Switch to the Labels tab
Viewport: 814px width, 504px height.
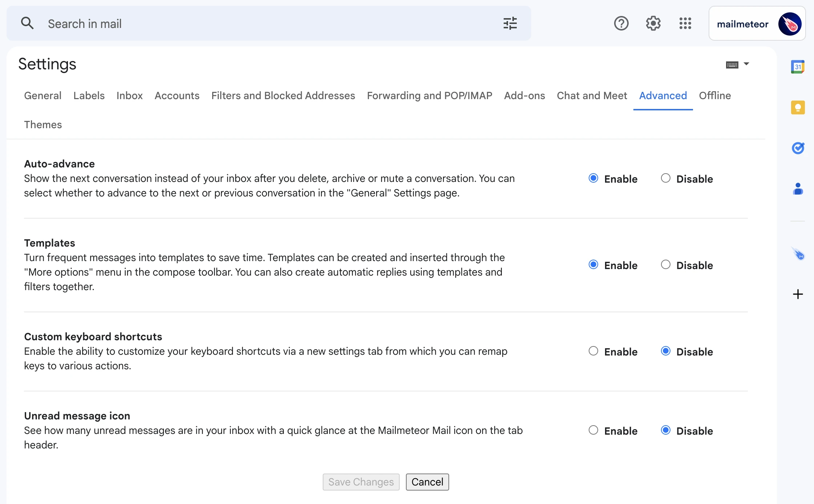pyautogui.click(x=89, y=95)
